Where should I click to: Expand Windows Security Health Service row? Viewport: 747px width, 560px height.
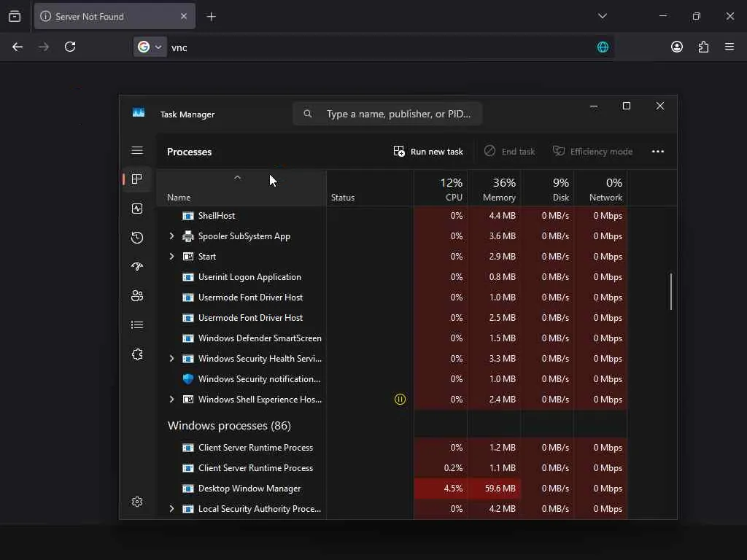tap(171, 359)
